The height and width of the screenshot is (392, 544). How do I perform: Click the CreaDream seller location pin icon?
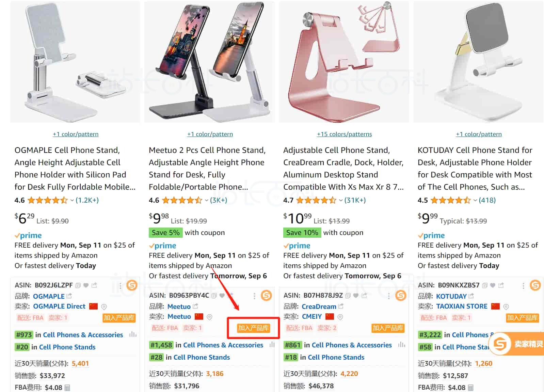340,317
